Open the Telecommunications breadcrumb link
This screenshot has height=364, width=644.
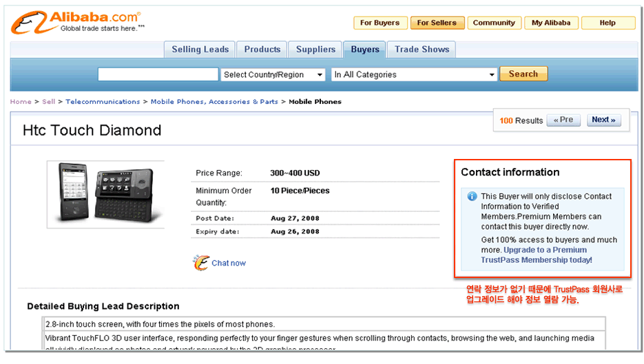[x=103, y=102]
